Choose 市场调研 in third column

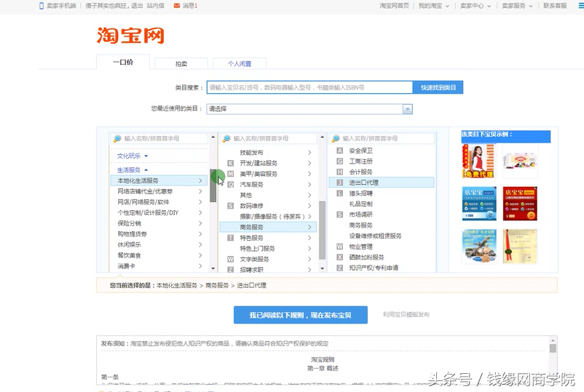(x=382, y=215)
